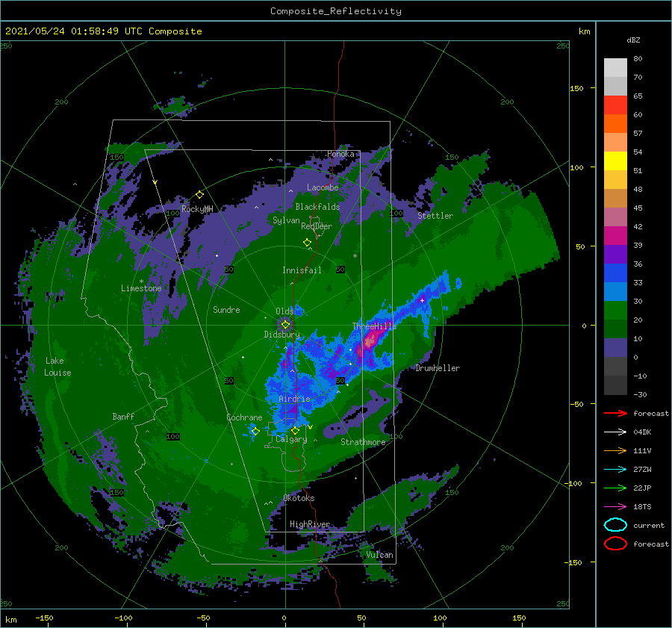Pick the slate purple 10-0 dBZ swatch

[615, 348]
